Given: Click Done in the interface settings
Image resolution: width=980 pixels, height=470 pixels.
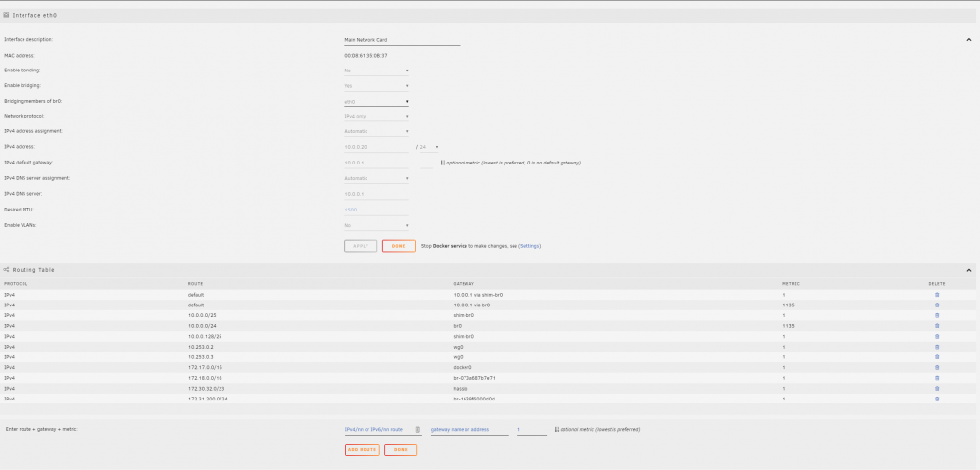Looking at the screenshot, I should tap(399, 246).
